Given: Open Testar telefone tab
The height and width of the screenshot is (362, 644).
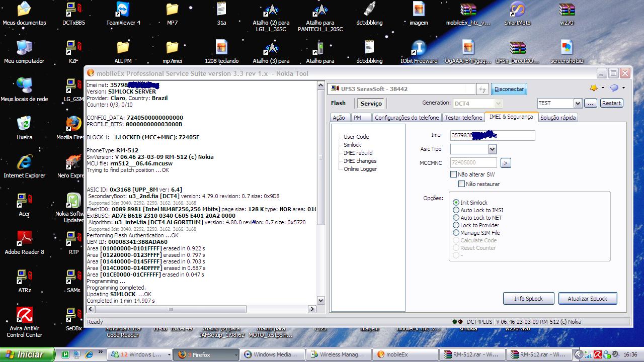Looking at the screenshot, I should pyautogui.click(x=463, y=118).
